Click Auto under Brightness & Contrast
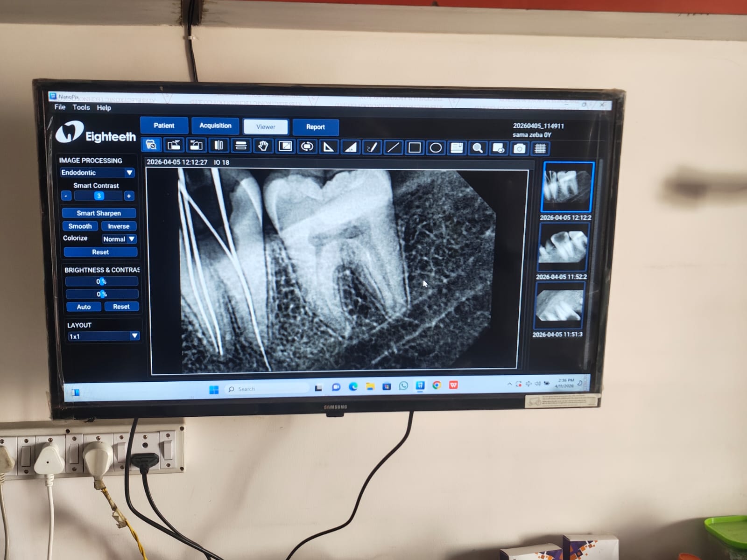Viewport: 747px width, 560px height. click(x=84, y=307)
